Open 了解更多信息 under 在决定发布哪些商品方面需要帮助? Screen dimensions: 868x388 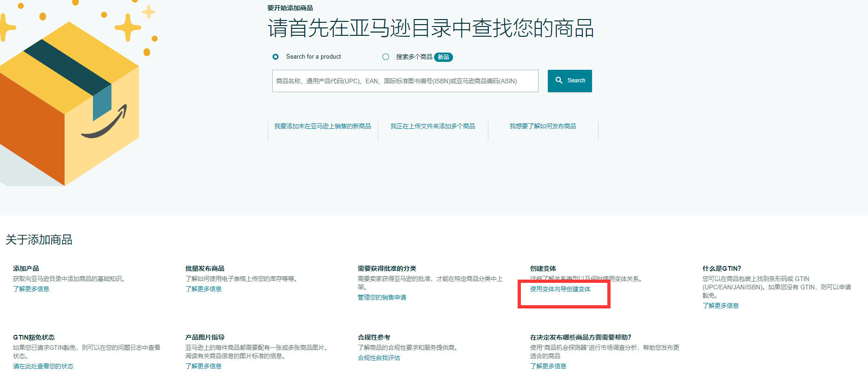click(x=548, y=366)
